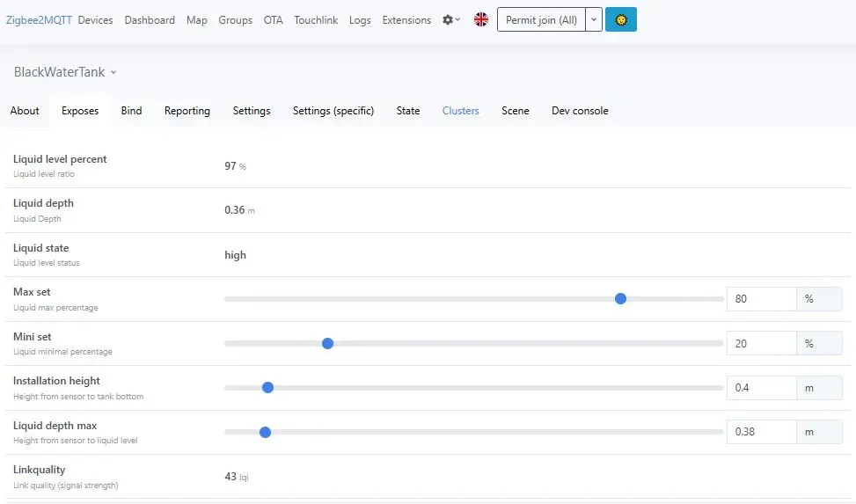Viewport: 856px width, 504px height.
Task: Open the Zigbee2MQTT home link
Action: tap(39, 20)
